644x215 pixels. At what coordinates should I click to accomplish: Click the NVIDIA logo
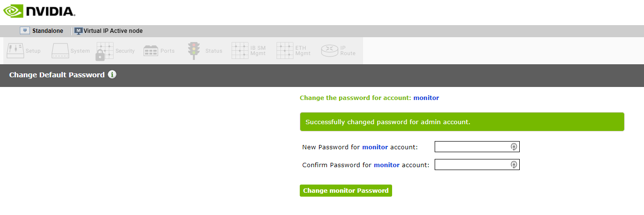[39, 11]
